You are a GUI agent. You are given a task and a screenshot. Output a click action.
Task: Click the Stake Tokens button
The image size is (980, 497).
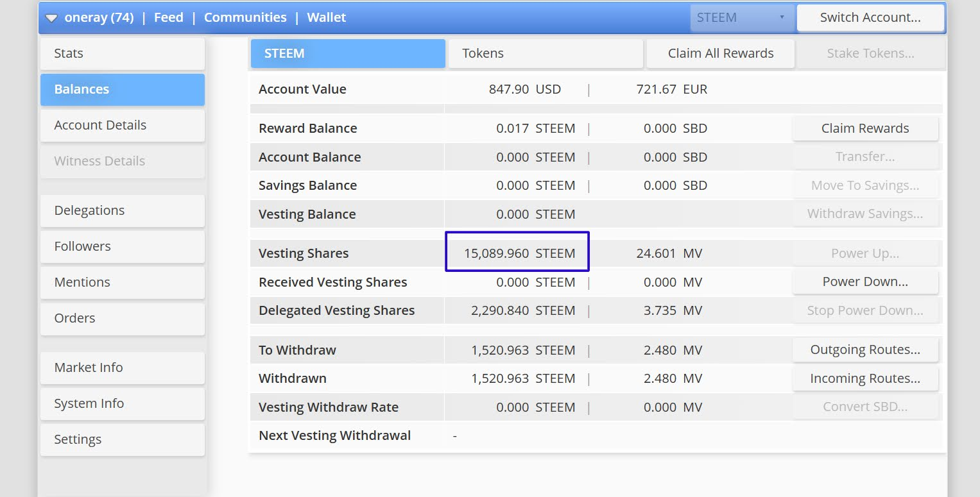(870, 54)
